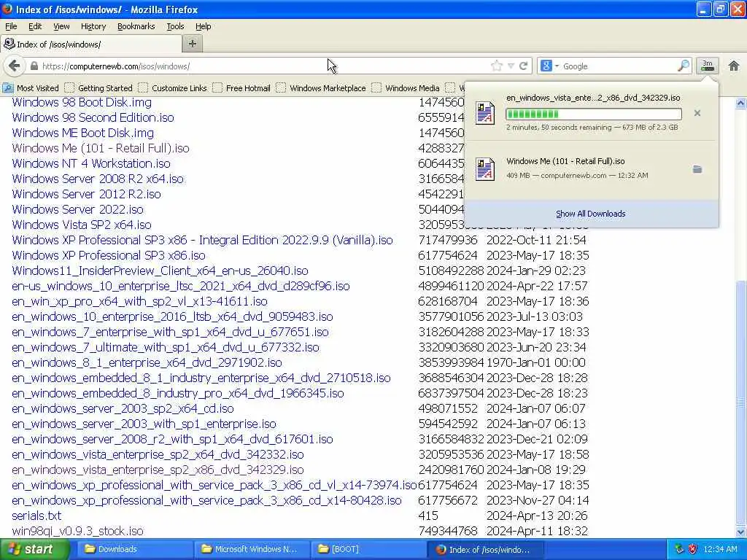Click the search magnifier icon
This screenshot has height=560, width=747.
[684, 66]
